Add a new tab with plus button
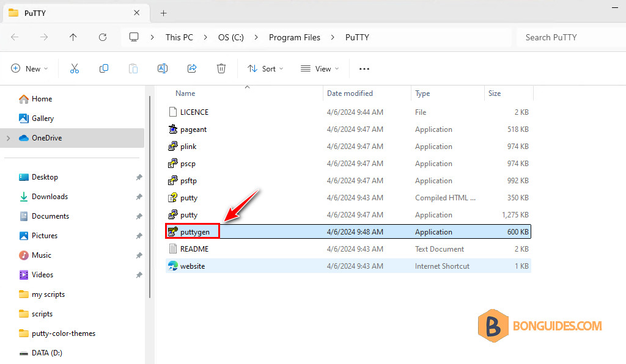Viewport: 626px width, 364px height. [x=163, y=13]
